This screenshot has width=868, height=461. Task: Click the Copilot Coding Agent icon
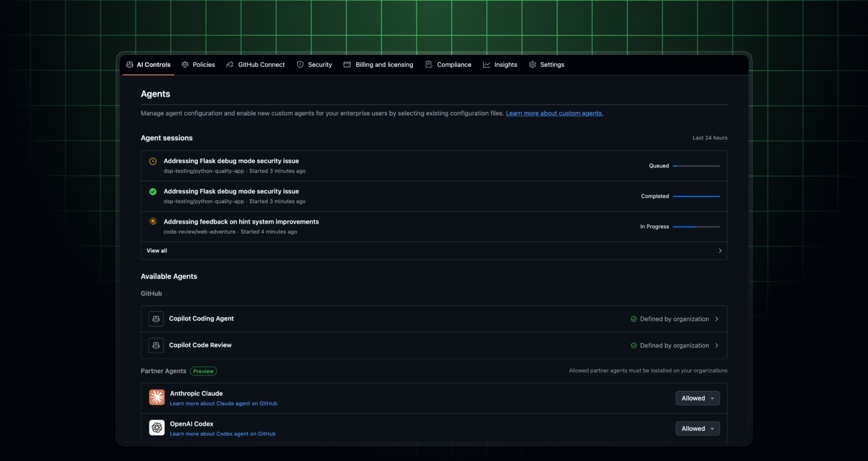[156, 319]
